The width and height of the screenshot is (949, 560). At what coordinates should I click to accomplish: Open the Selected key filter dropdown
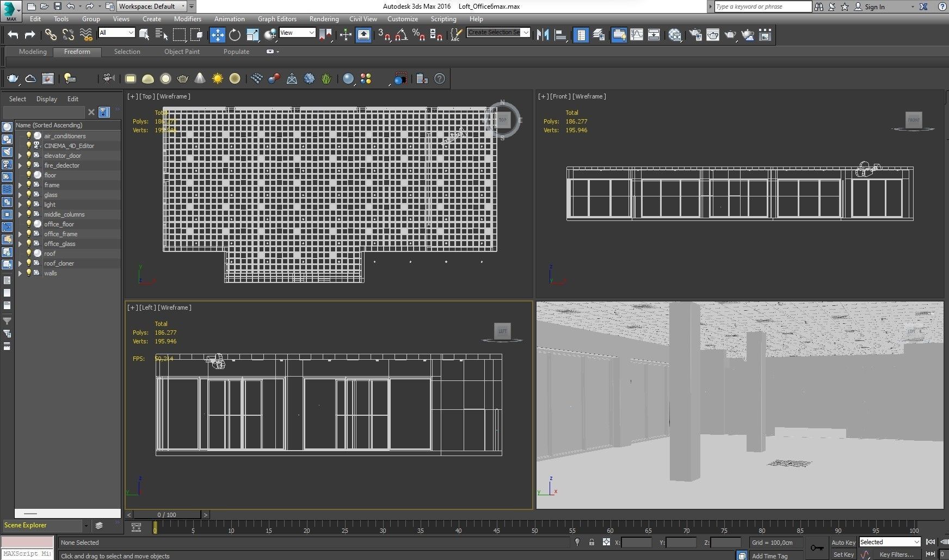click(x=889, y=542)
